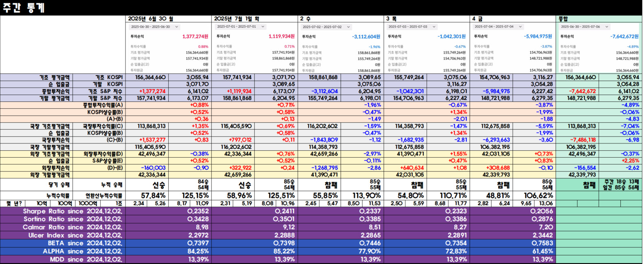Open the 2025-07-02 ~ 2025-07-02 period selector

coord(327,27)
